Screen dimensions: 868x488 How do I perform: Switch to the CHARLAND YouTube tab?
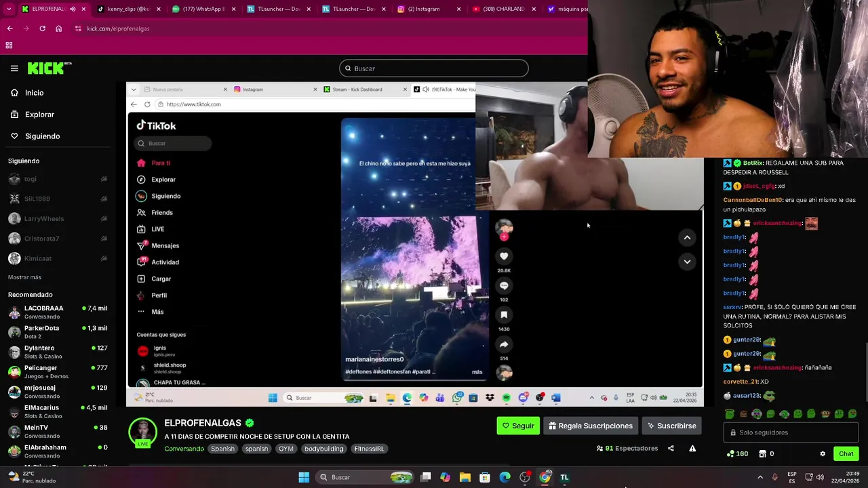[x=502, y=9]
